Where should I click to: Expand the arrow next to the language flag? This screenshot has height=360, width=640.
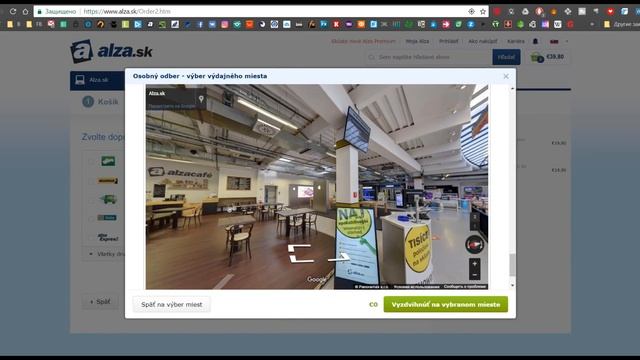click(x=567, y=41)
